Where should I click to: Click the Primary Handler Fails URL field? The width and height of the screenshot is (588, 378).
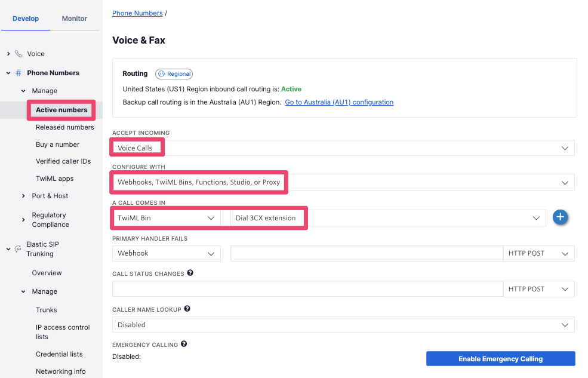(367, 254)
